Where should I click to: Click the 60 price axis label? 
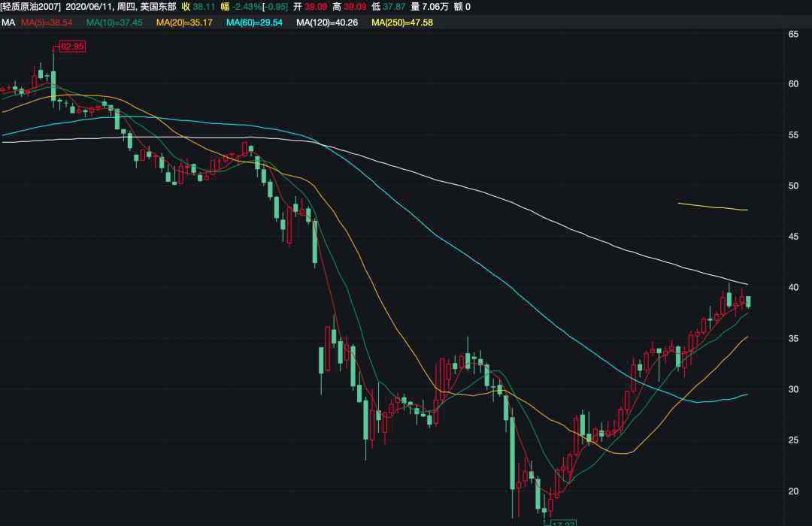[x=793, y=84]
